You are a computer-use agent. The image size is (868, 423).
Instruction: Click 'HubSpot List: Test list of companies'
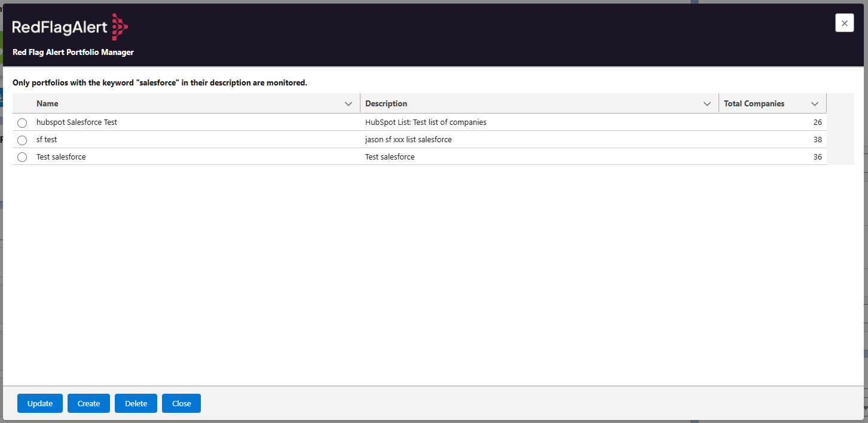click(x=426, y=122)
